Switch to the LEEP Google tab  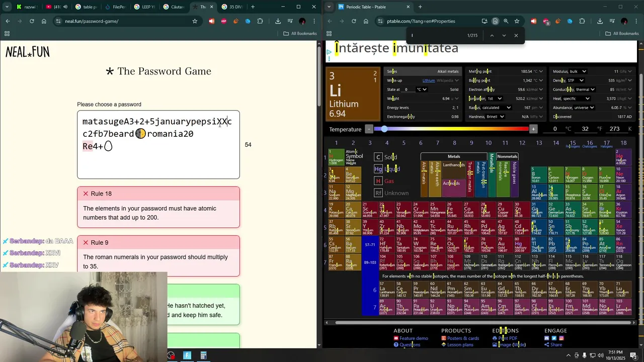[145, 7]
